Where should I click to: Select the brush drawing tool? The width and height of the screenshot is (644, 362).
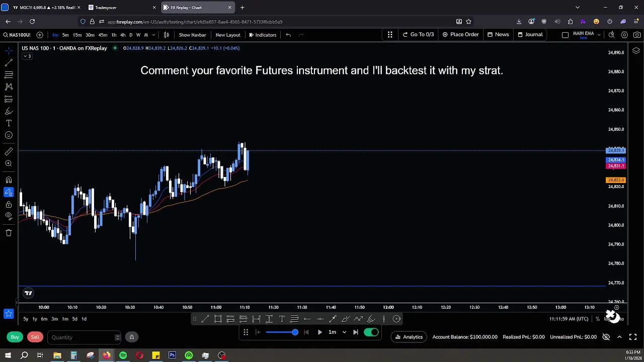[9, 111]
